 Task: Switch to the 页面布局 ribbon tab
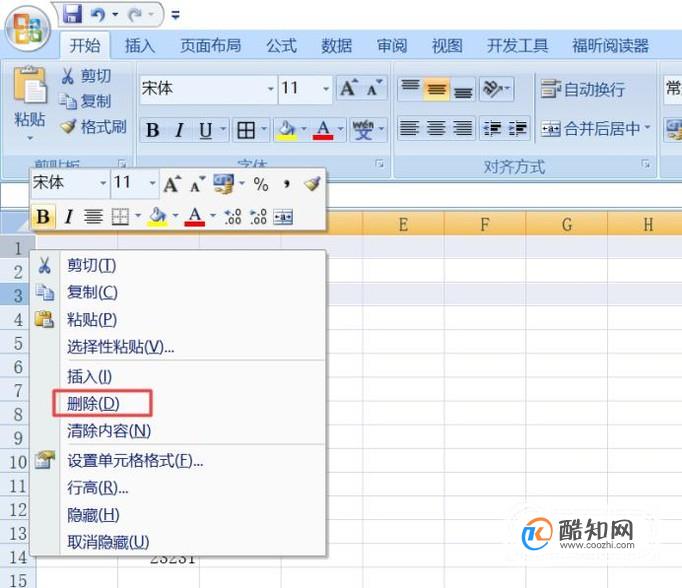click(211, 45)
